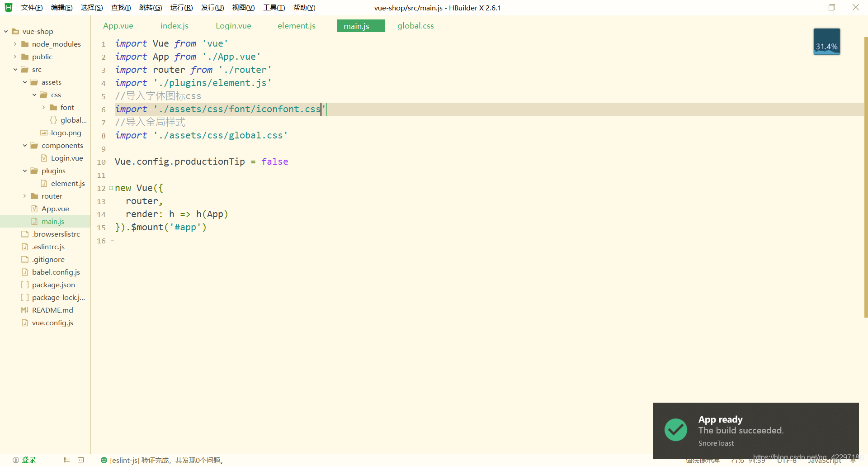Click the 登录 login button in status bar
Screen dimensions: 868x466
pyautogui.click(x=29, y=460)
